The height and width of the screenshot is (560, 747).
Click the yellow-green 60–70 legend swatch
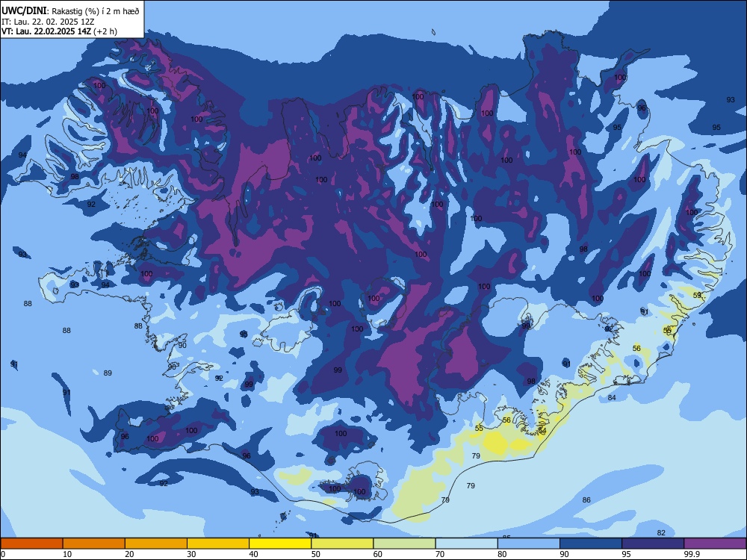(404, 544)
